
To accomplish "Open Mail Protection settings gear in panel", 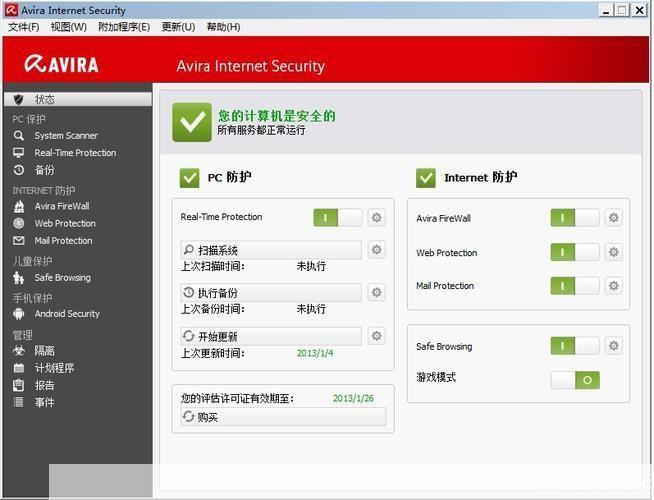I will tap(614, 286).
